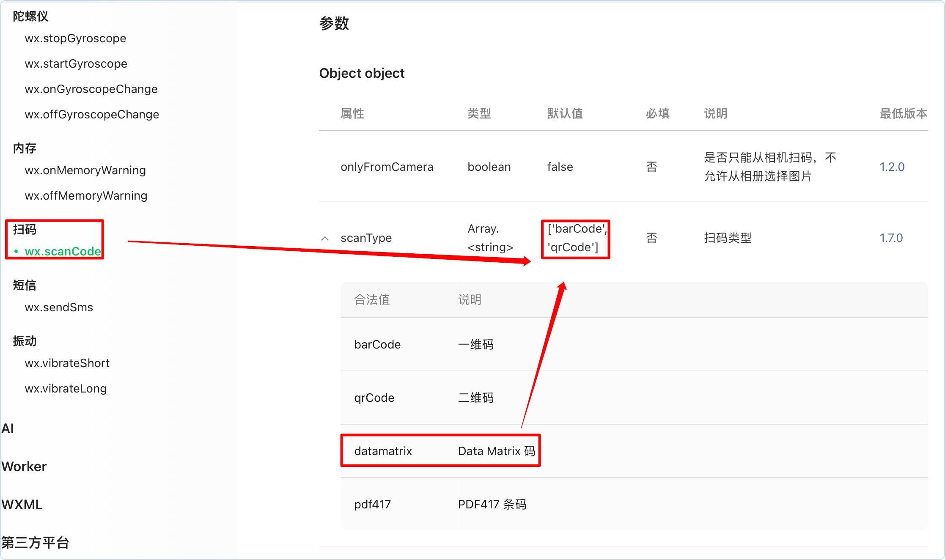This screenshot has height=560, width=945.
Task: Open wx.offGyroscopeChange sidebar item
Action: [92, 115]
